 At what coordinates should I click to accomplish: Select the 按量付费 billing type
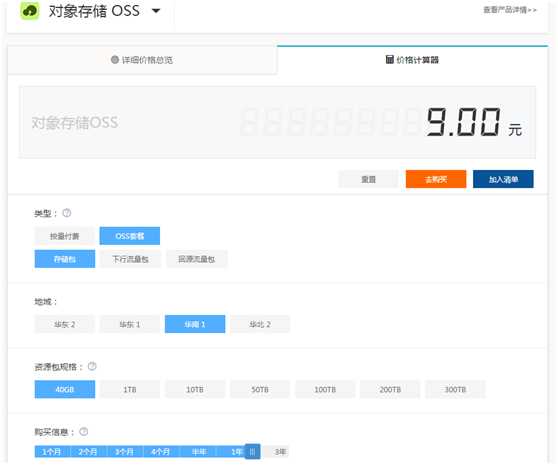[x=65, y=236]
